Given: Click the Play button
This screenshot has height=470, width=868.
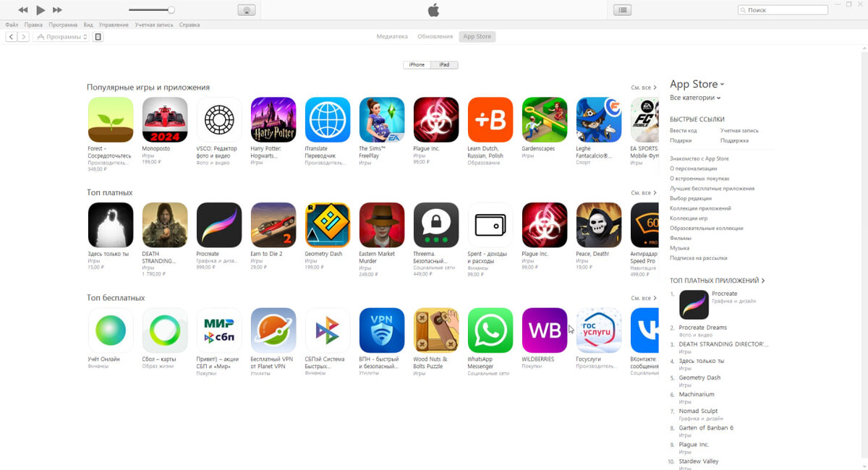Looking at the screenshot, I should (41, 10).
